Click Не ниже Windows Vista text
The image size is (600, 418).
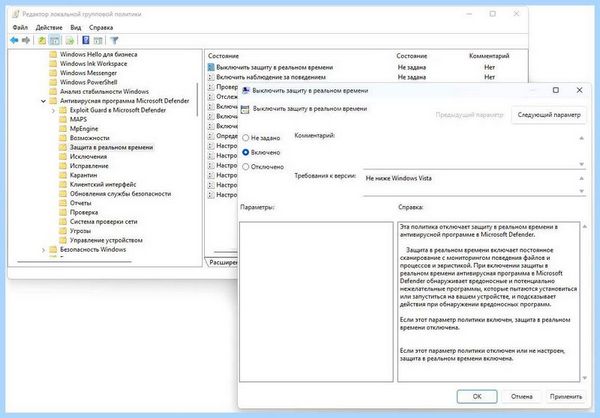pos(398,178)
